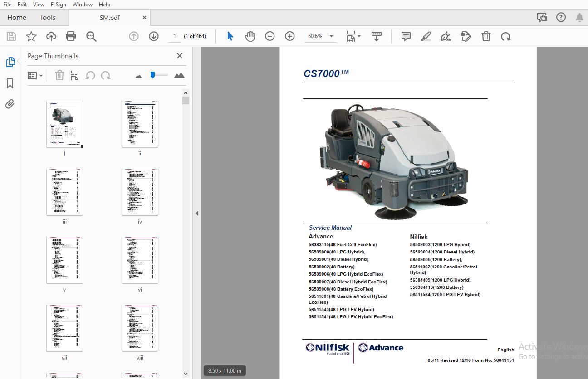Select the highlight text tool

tap(426, 36)
